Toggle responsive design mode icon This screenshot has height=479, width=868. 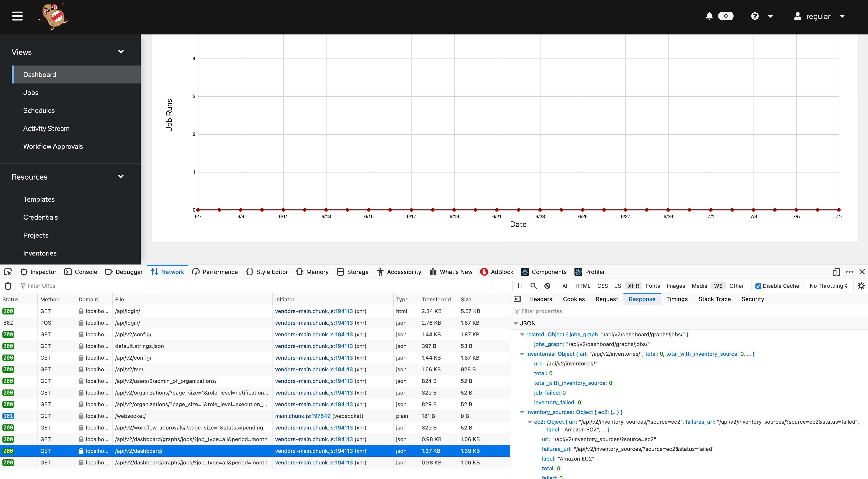point(836,272)
